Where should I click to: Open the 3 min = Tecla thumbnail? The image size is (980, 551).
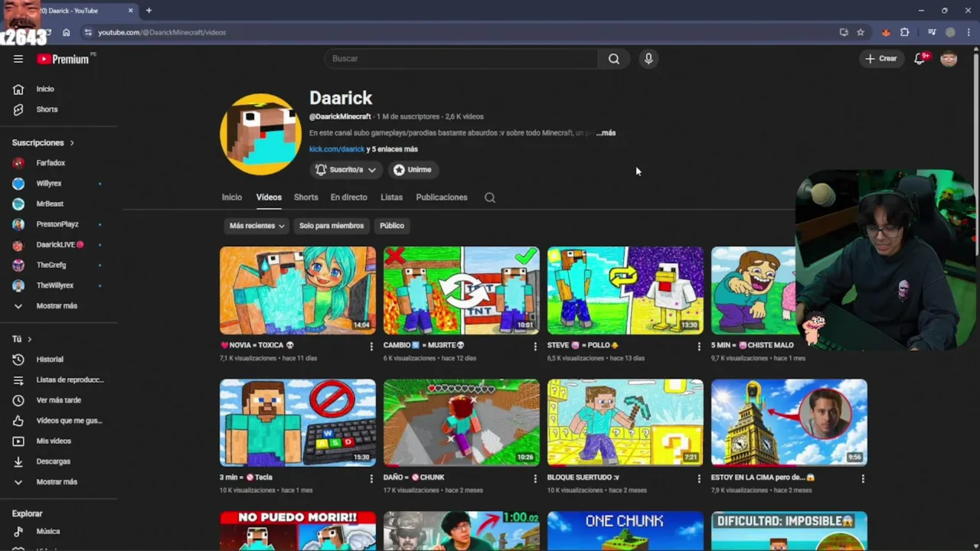(x=298, y=422)
